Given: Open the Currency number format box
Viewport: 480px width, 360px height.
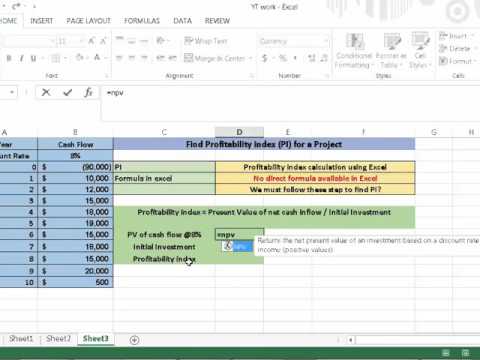Looking at the screenshot, I should (293, 41).
